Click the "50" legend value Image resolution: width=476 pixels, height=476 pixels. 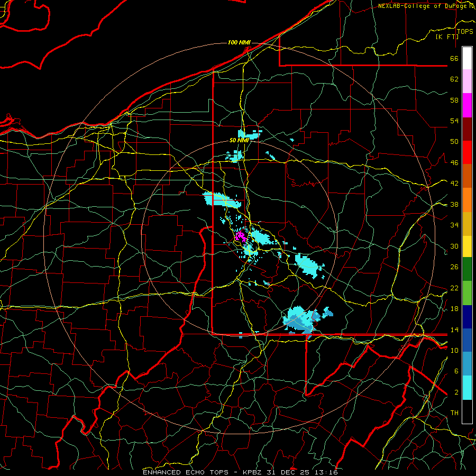click(454, 141)
